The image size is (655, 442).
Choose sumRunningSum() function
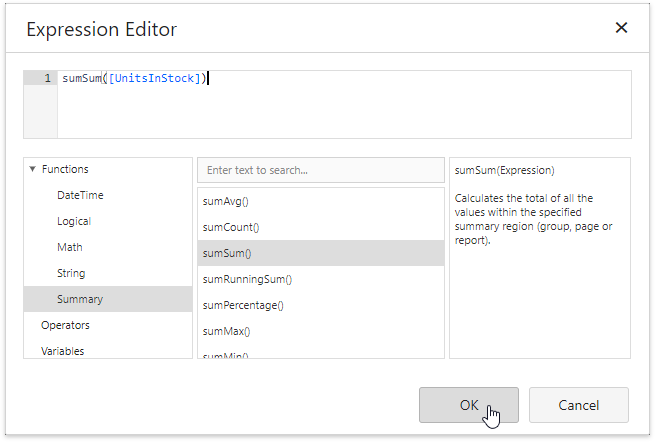[x=247, y=279]
